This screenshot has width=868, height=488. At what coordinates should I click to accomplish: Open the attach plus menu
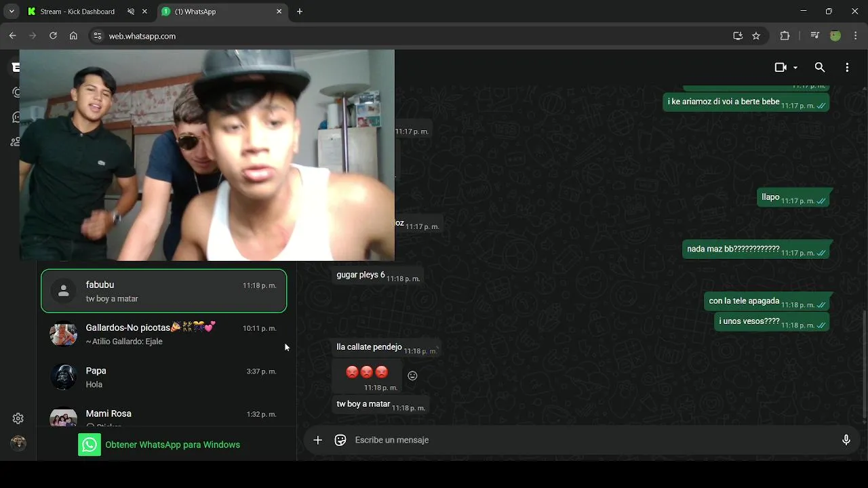click(317, 440)
